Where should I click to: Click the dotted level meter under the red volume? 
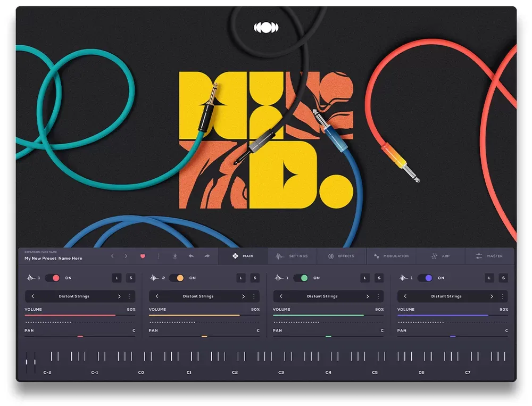(x=80, y=322)
